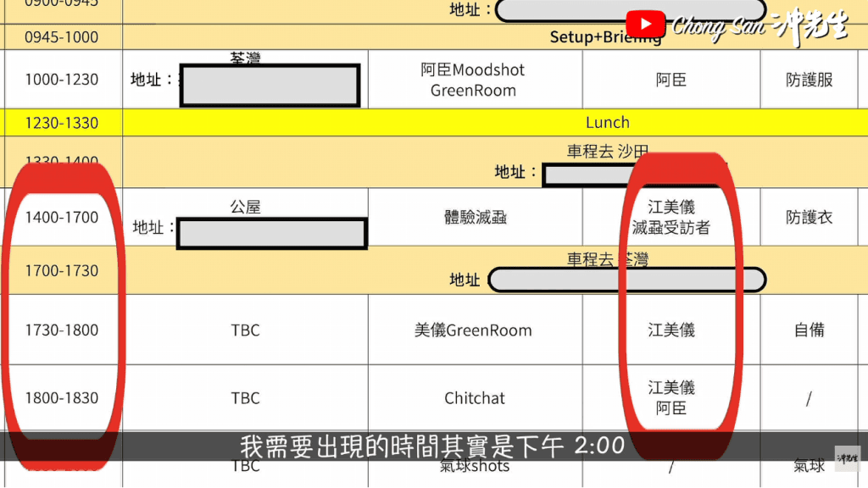The image size is (868, 488).
Task: Click 地址 label in the 1000-1230 row
Action: point(151,80)
